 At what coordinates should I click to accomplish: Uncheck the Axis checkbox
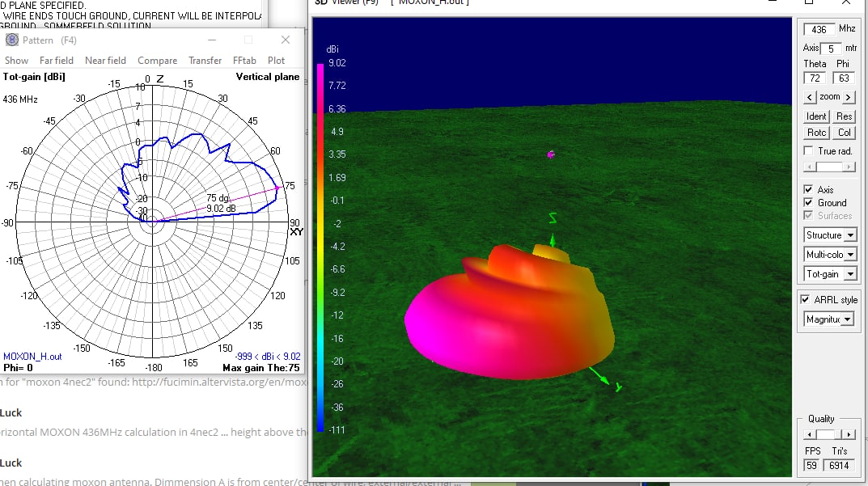[808, 190]
